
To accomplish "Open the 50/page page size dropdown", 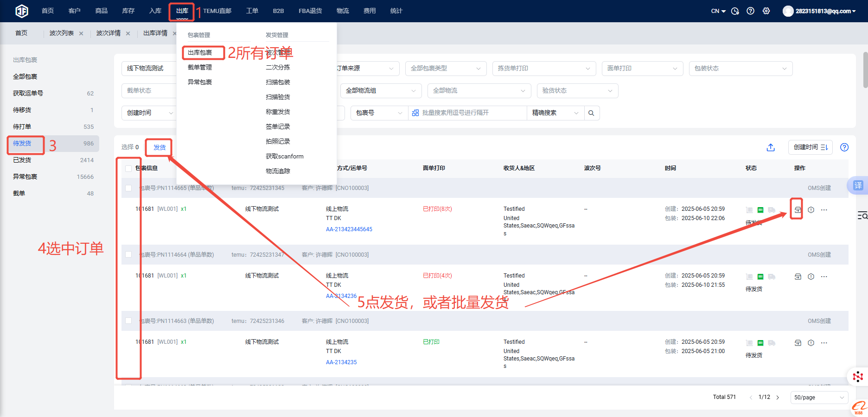I will click(x=819, y=398).
